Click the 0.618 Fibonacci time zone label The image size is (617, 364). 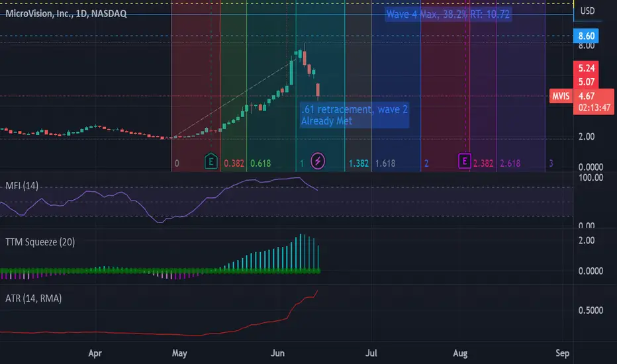[x=260, y=163]
